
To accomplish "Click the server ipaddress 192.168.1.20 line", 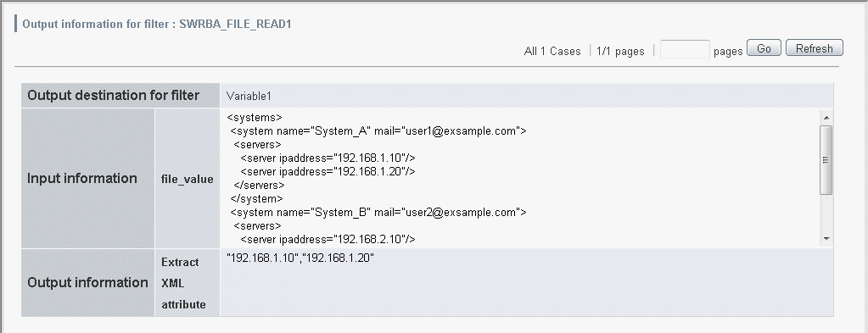I will pyautogui.click(x=328, y=171).
